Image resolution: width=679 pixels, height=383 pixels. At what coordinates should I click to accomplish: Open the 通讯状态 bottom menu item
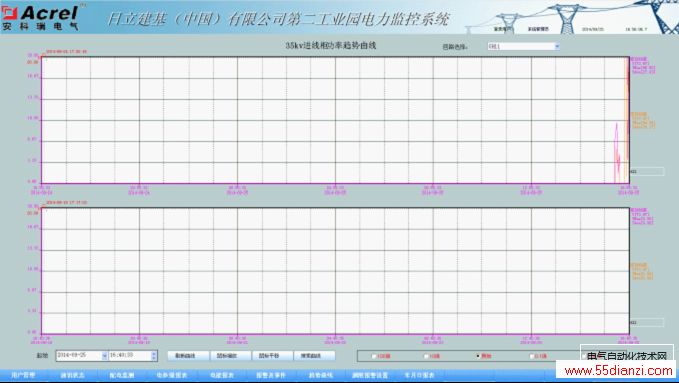coord(72,375)
